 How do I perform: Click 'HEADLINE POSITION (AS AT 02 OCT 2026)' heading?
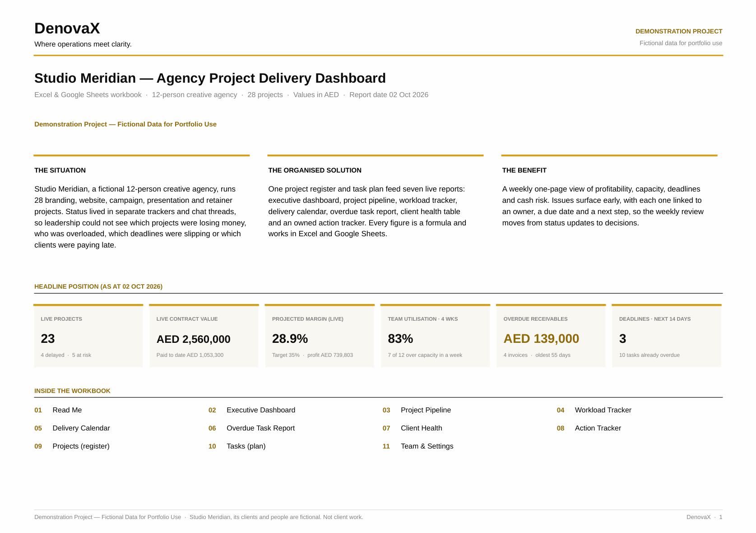click(98, 287)
